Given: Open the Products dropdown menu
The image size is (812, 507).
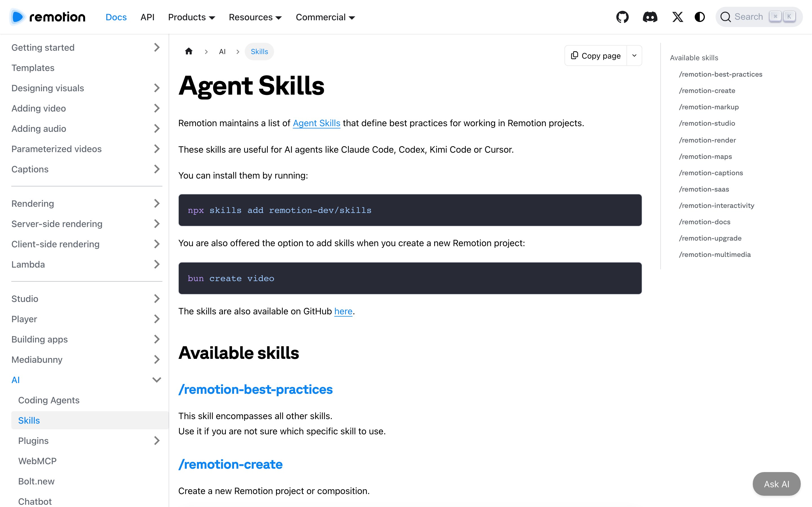Looking at the screenshot, I should (192, 17).
